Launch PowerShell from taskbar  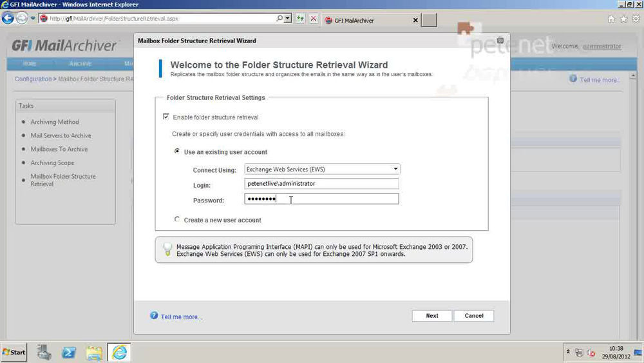point(69,352)
